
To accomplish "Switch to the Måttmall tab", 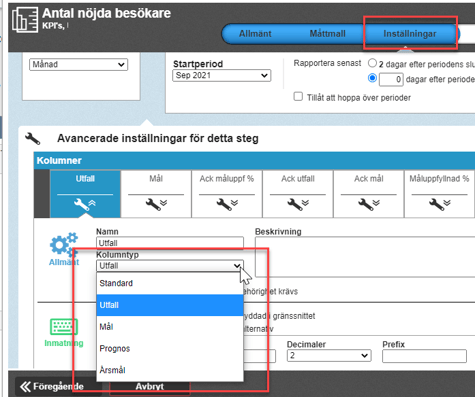I will [x=327, y=34].
